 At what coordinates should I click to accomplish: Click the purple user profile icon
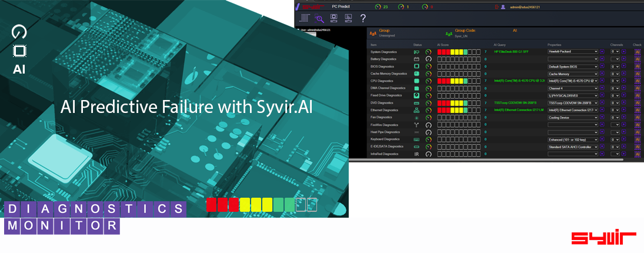tap(503, 7)
